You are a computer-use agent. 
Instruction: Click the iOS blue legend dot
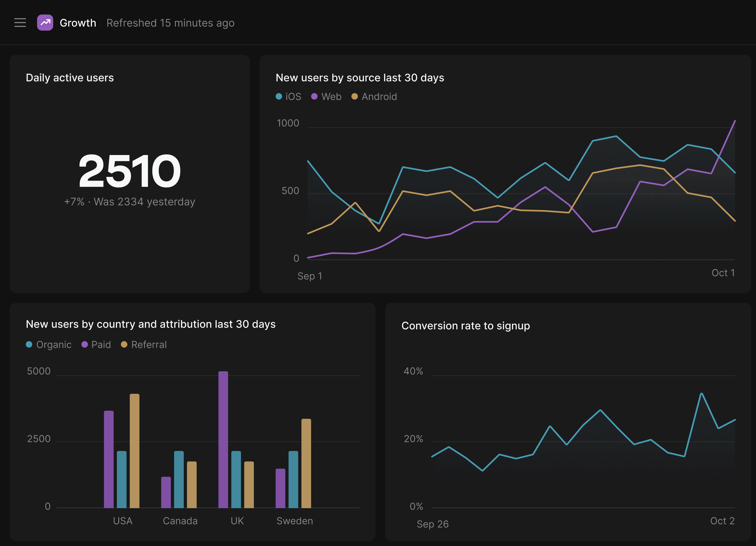pos(279,97)
